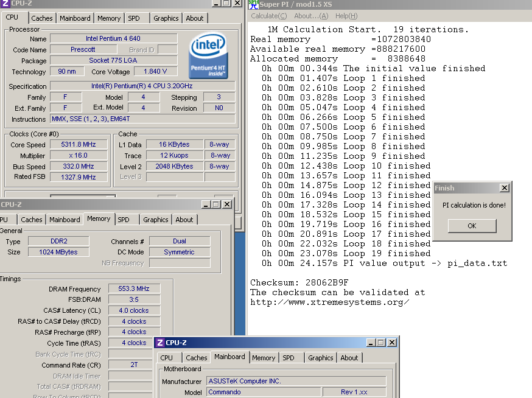Select SPD tab in Memory CPU-Z window
This screenshot has height=398, width=532.
coord(124,220)
